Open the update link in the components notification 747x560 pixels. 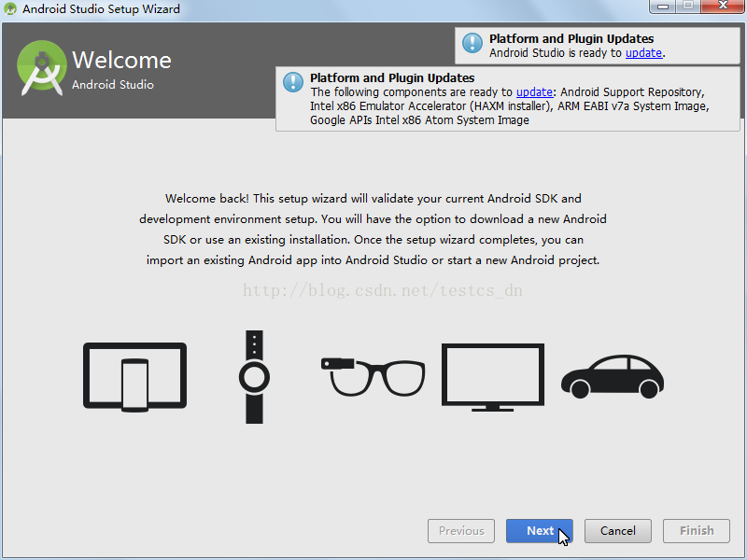pos(534,91)
